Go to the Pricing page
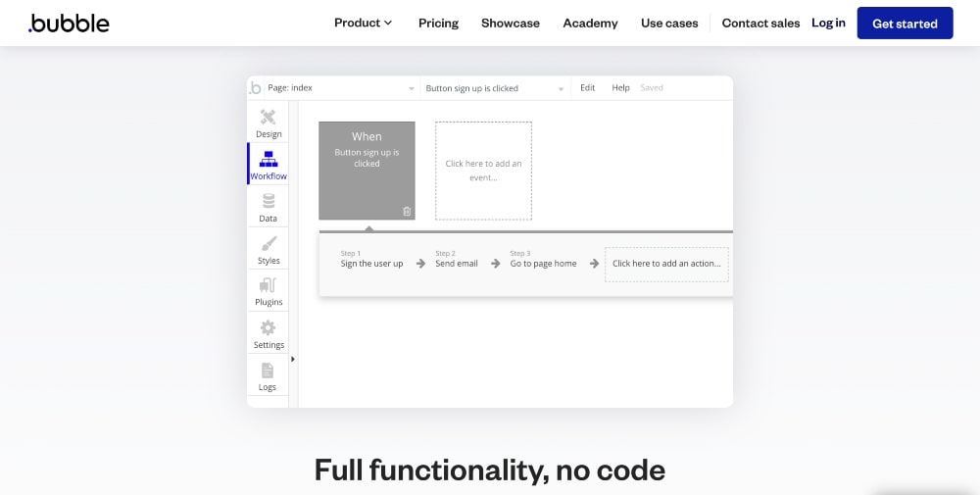 438,23
